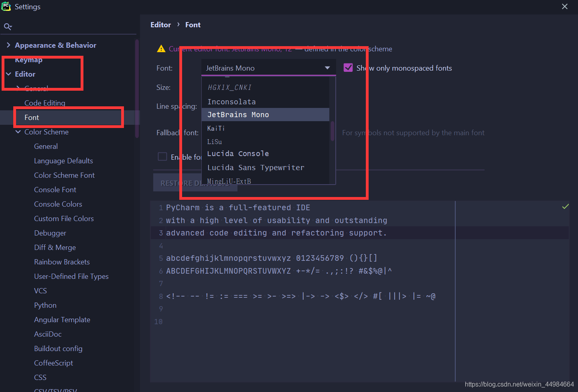The image size is (578, 392).
Task: Open Custom File Colors settings
Action: 64,218
